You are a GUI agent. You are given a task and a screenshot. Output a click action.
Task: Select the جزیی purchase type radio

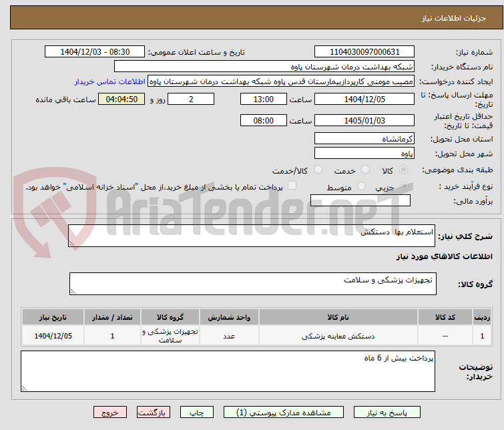(x=404, y=186)
